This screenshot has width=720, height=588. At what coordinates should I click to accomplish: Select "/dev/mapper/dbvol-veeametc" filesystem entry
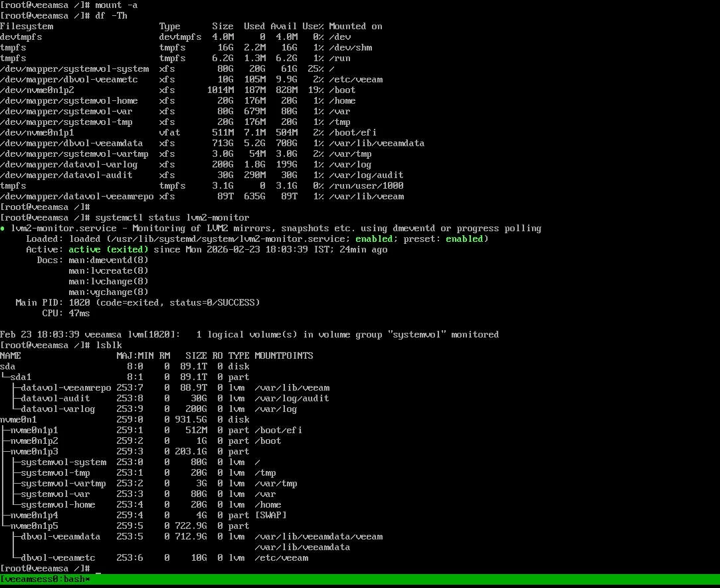click(69, 80)
